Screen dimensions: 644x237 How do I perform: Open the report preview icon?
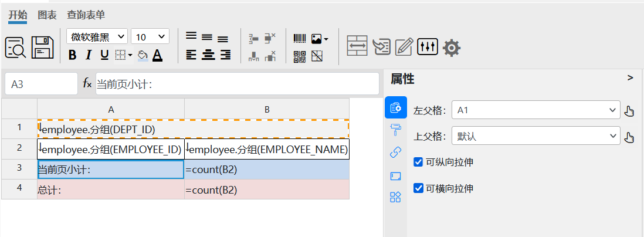(x=16, y=48)
